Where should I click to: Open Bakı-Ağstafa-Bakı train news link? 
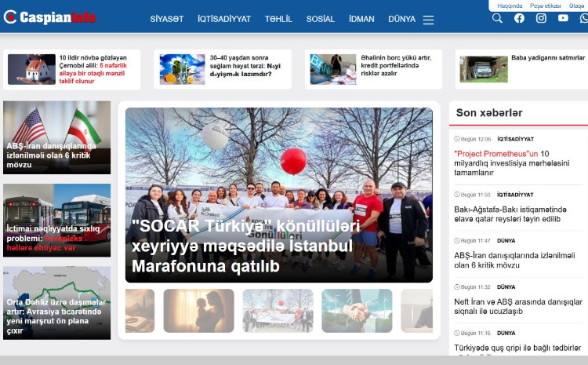(x=510, y=214)
